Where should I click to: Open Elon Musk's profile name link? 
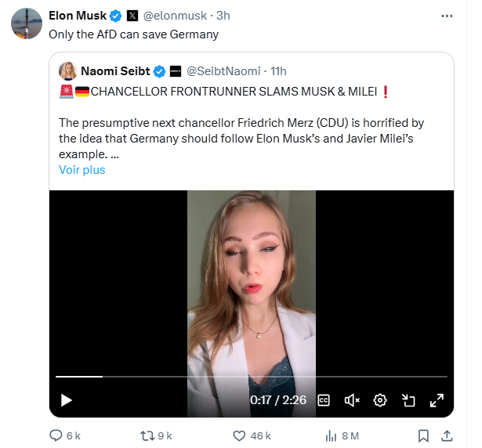(77, 15)
